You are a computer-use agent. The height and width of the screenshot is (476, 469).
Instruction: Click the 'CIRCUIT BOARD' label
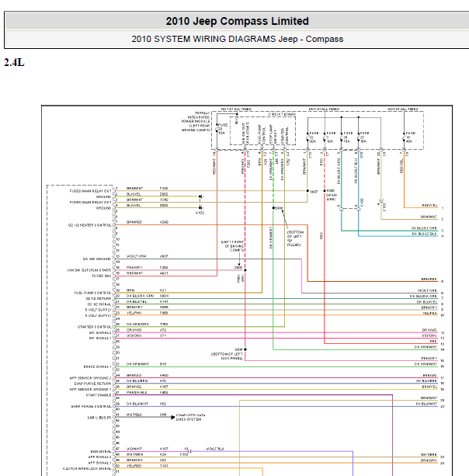coord(282,114)
